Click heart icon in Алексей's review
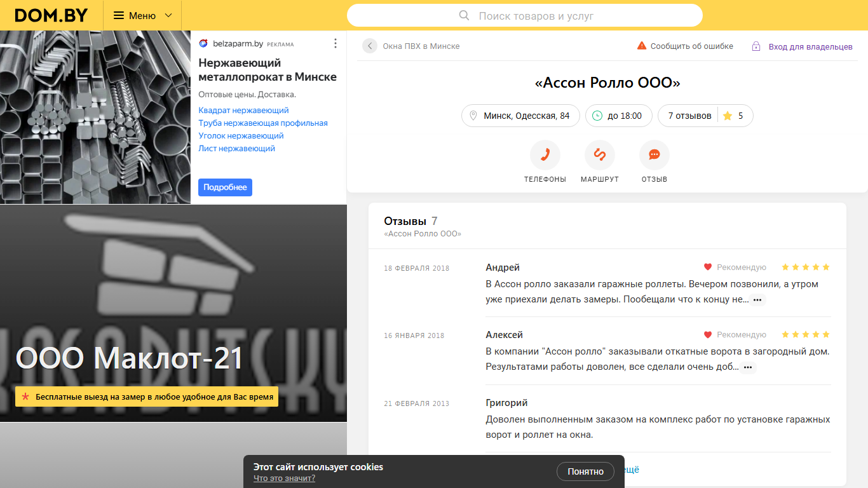868x488 pixels. tap(708, 335)
